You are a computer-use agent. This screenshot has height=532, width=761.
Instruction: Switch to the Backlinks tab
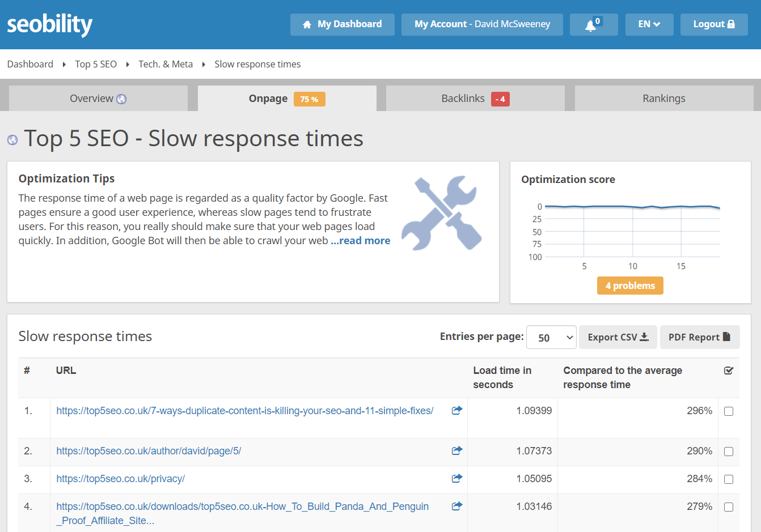click(x=475, y=99)
